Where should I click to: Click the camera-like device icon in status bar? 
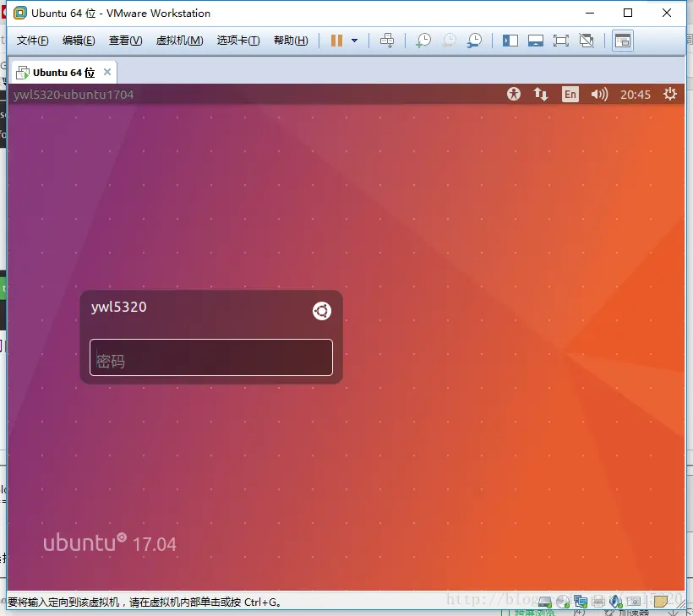click(x=634, y=602)
